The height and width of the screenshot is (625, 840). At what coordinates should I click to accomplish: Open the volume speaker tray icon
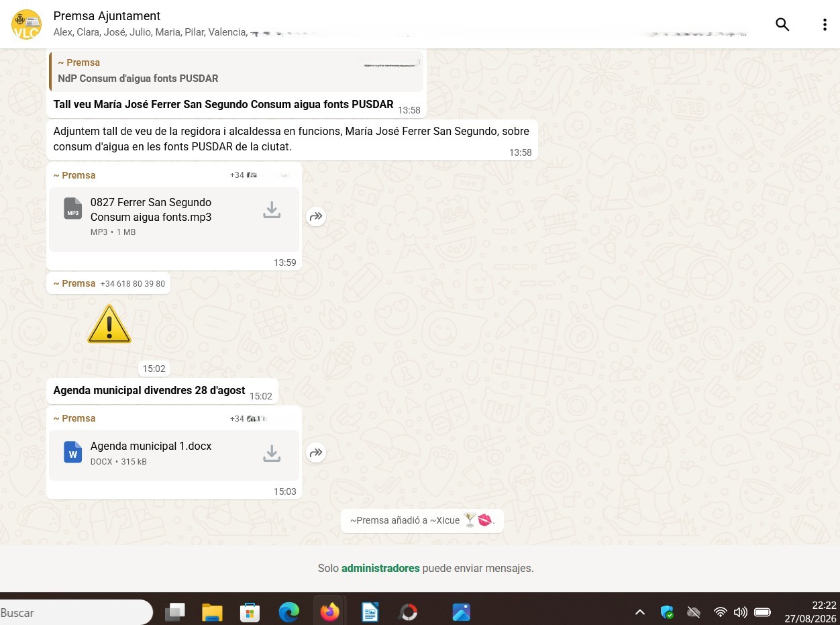click(741, 612)
